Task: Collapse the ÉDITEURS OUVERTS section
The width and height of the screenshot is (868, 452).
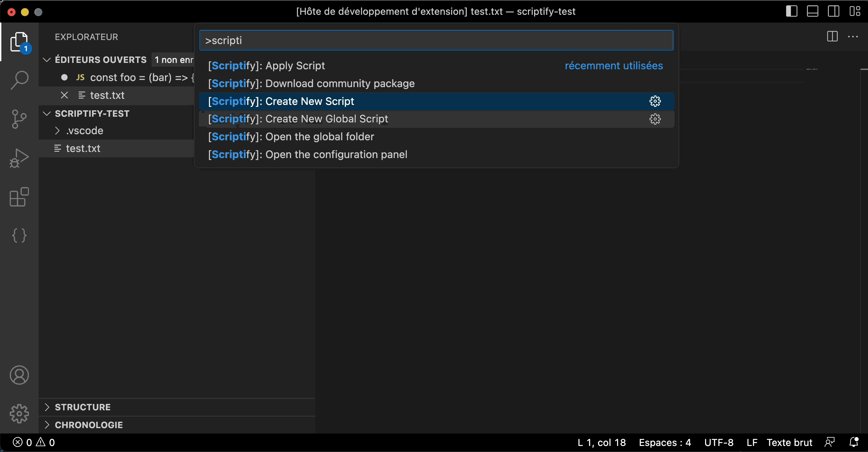Action: 47,60
